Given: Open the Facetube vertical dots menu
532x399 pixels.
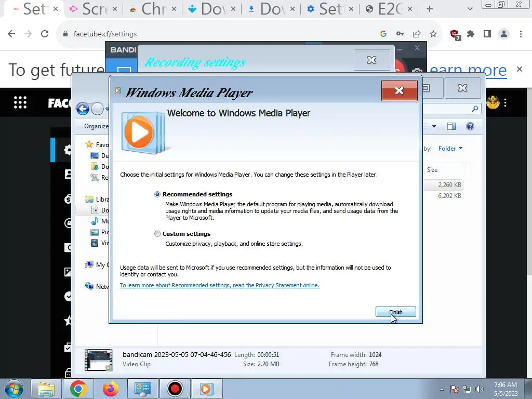Looking at the screenshot, I should 506,102.
